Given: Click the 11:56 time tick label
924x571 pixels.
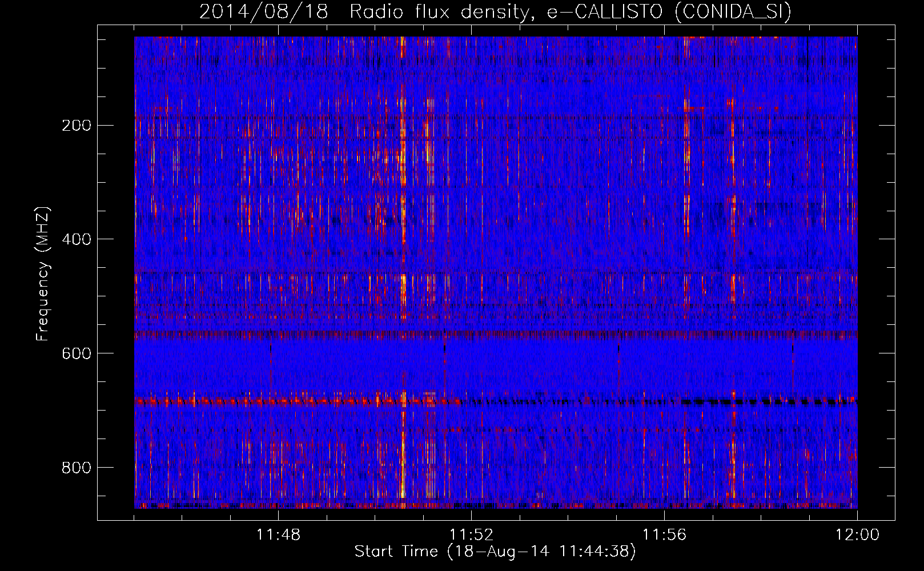Looking at the screenshot, I should pos(664,535).
